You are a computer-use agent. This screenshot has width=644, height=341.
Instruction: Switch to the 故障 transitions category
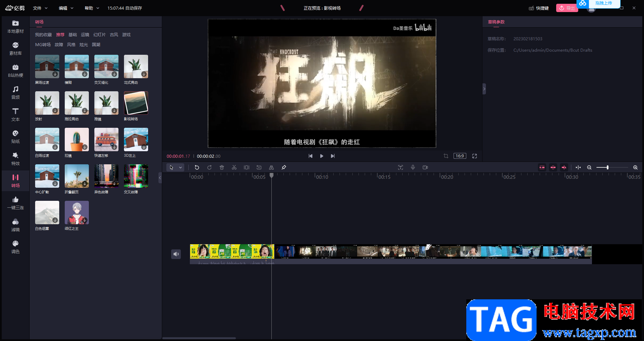click(x=59, y=45)
